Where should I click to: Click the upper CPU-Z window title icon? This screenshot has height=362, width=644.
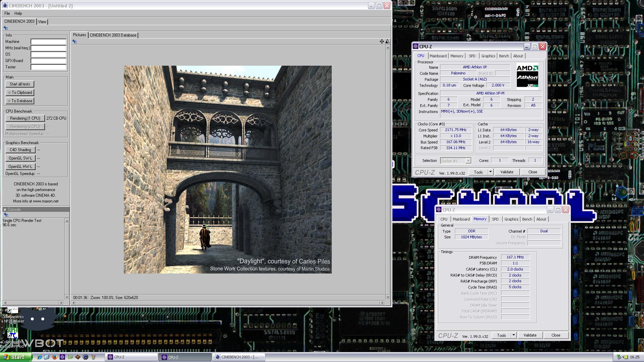416,47
